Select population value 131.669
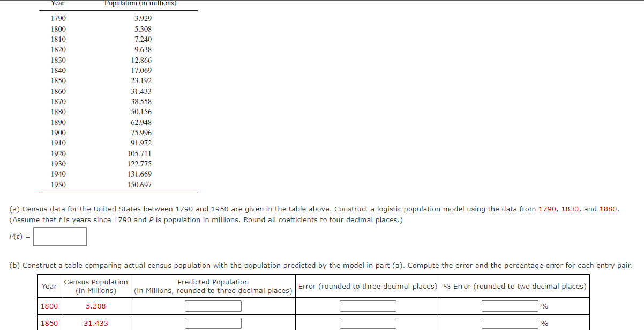The height and width of the screenshot is (330, 644). point(139,174)
